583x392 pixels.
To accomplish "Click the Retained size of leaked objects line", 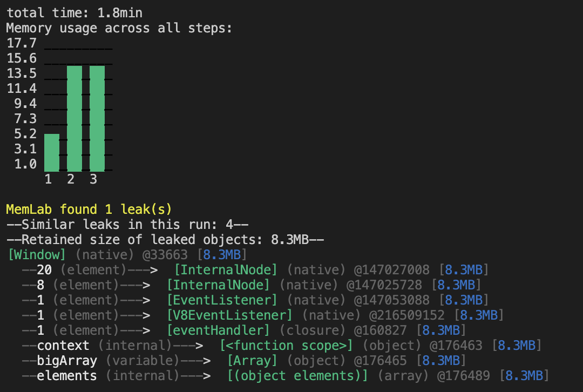I will pos(162,239).
